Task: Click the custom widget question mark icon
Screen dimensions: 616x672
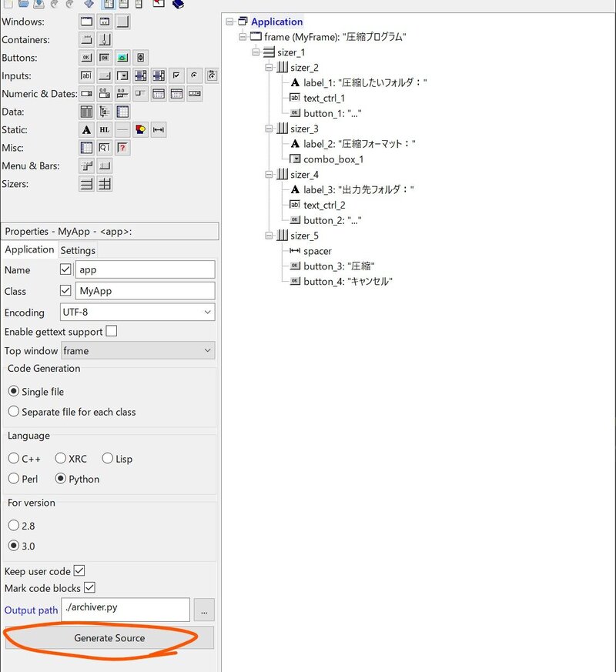Action: [122, 147]
